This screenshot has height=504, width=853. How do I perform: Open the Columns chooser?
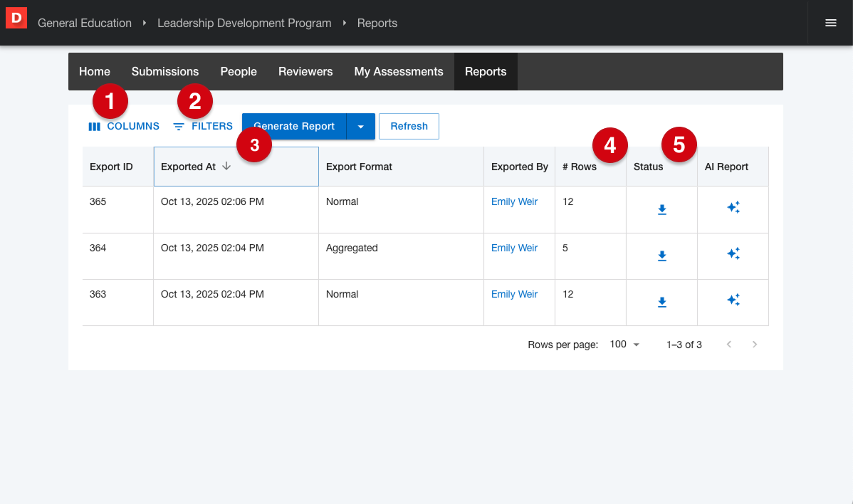tap(124, 126)
